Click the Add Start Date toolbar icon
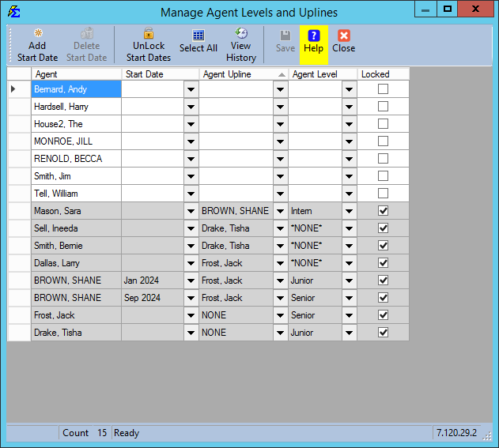This screenshot has height=448, width=499. [38, 33]
